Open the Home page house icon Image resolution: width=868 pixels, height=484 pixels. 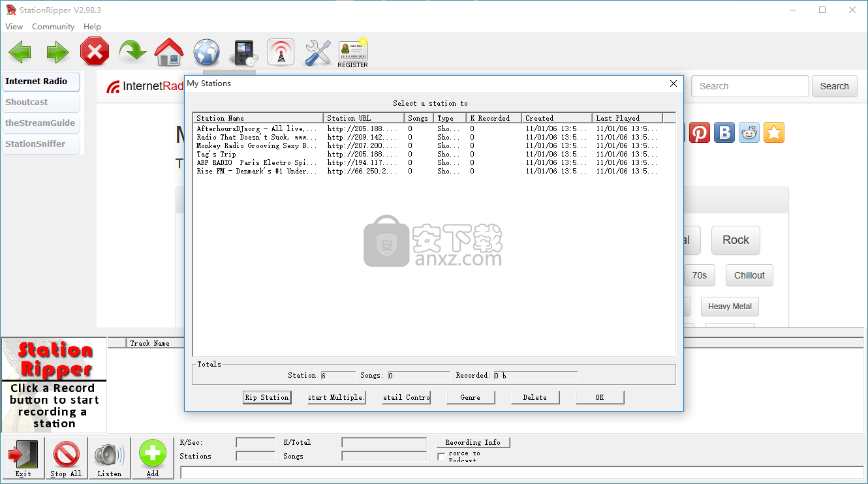[169, 52]
